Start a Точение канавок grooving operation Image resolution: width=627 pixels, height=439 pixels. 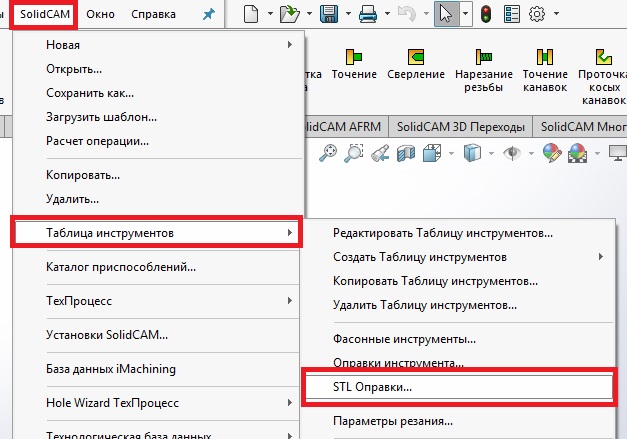tap(545, 70)
